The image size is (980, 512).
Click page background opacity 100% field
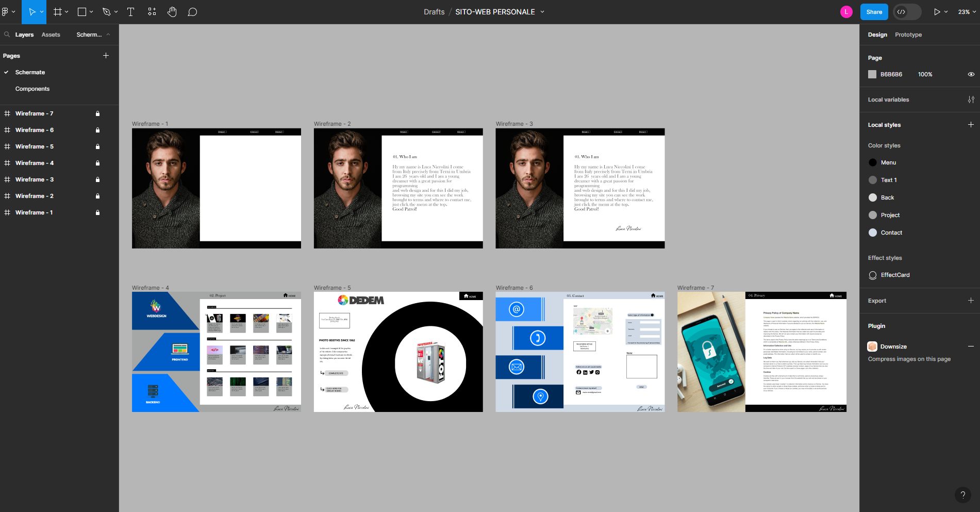[x=925, y=74]
